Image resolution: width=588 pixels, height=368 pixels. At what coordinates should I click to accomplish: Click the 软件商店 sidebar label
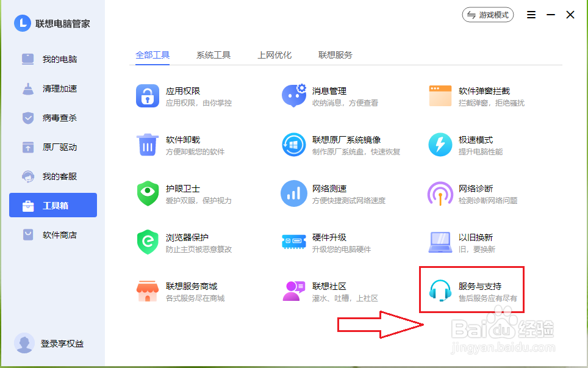click(x=60, y=235)
